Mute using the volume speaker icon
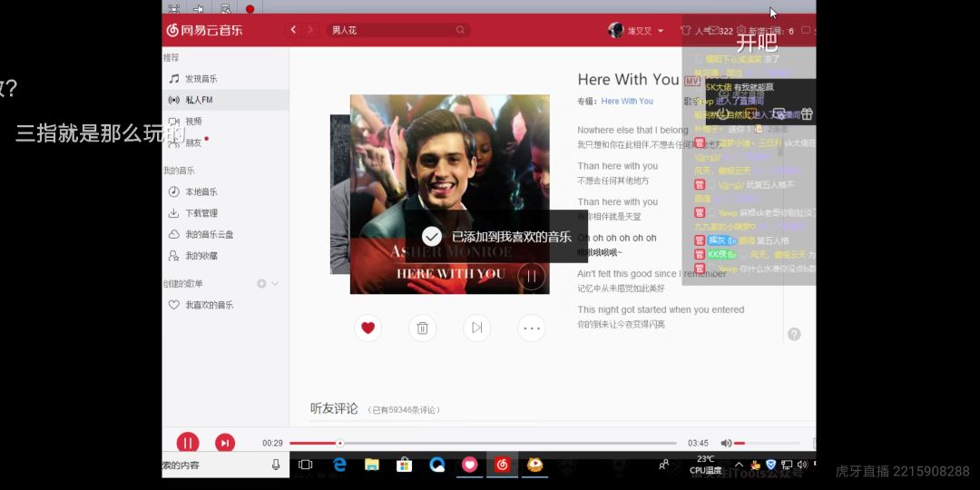Image resolution: width=980 pixels, height=490 pixels. coord(726,443)
